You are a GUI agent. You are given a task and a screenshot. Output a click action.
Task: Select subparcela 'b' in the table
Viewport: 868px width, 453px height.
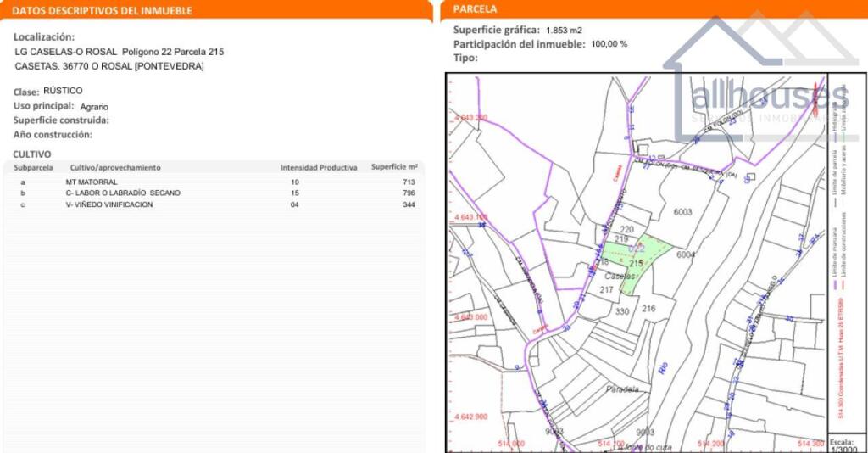pyautogui.click(x=23, y=193)
